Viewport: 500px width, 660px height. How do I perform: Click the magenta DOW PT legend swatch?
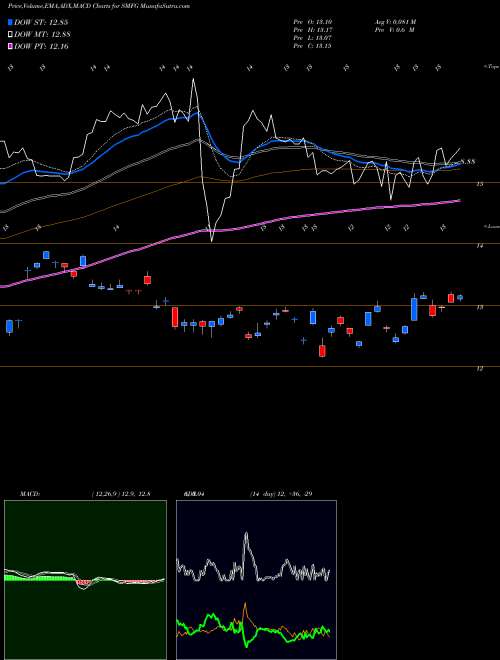[11, 46]
